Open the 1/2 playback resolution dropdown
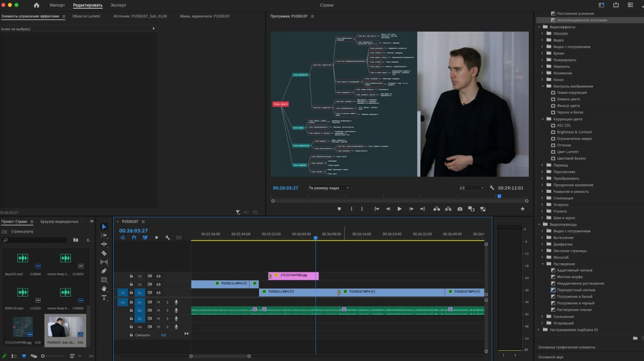The height and width of the screenshot is (361, 644). (470, 188)
